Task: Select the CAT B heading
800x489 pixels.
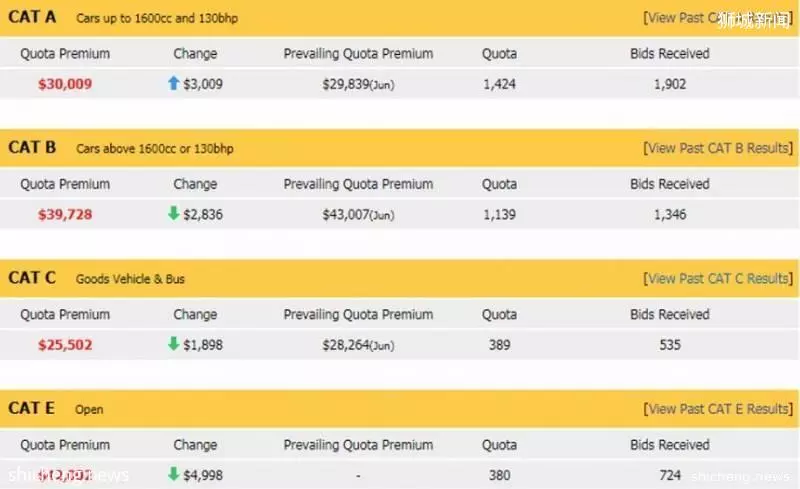Action: point(32,148)
